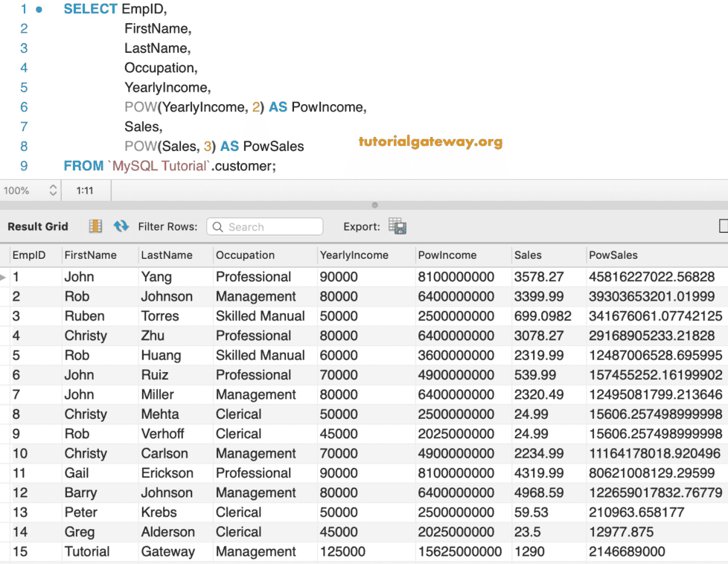This screenshot has width=728, height=564.
Task: Click the LastName column header
Action: (167, 255)
